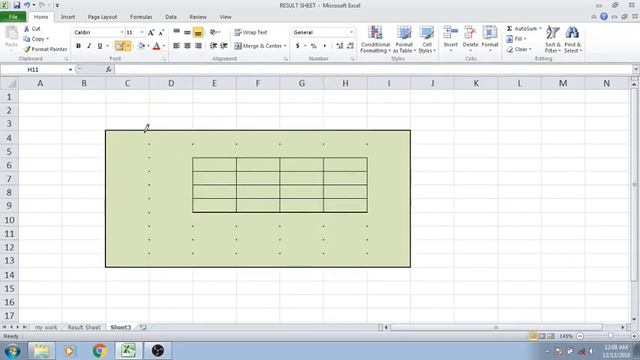Increase indent icon in Alignment
Screen dimensions: 640x360
pos(224,46)
